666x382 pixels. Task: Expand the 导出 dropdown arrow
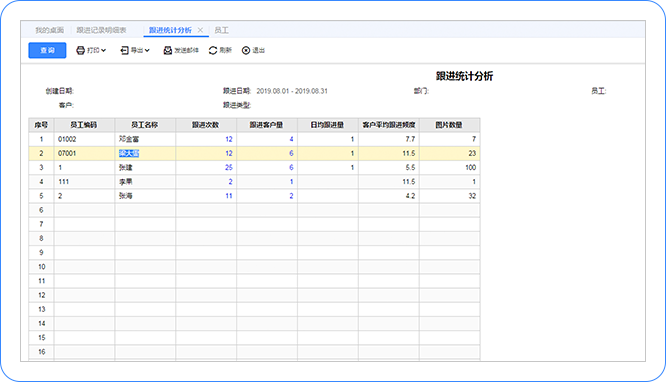pos(147,50)
